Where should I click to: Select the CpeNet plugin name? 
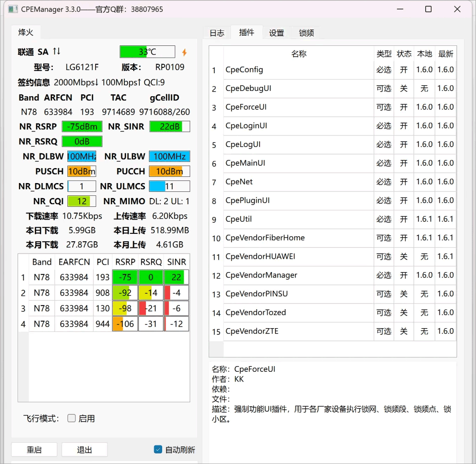pos(239,182)
